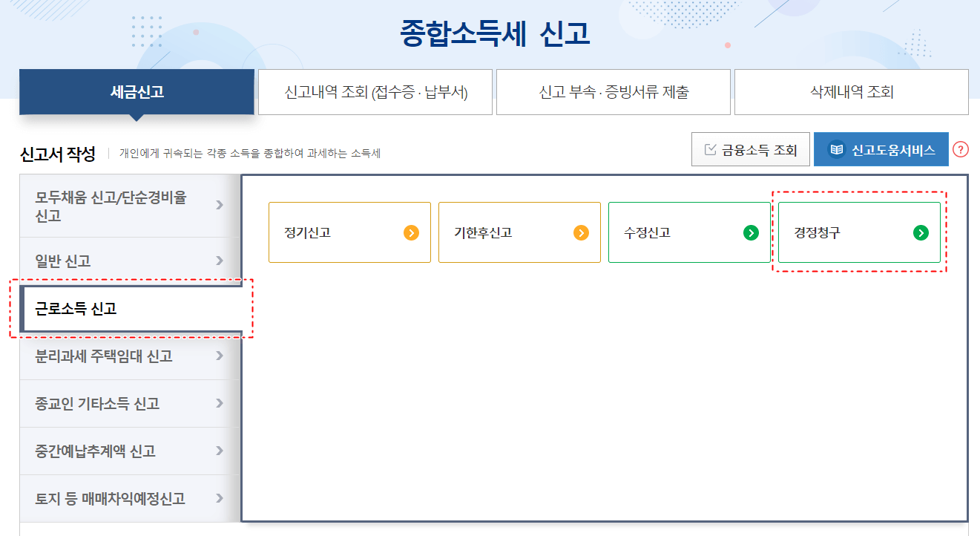
Task: Click the 금융소득 조회 button
Action: [750, 148]
